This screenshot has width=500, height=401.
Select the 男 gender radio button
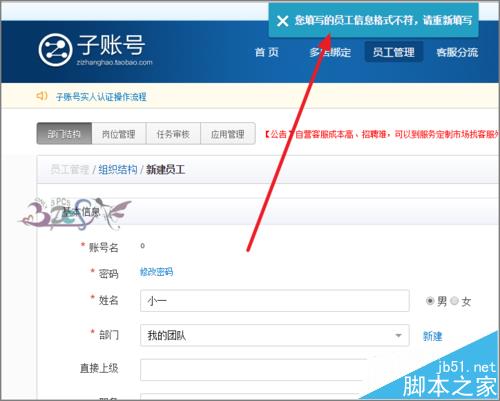[x=430, y=301]
